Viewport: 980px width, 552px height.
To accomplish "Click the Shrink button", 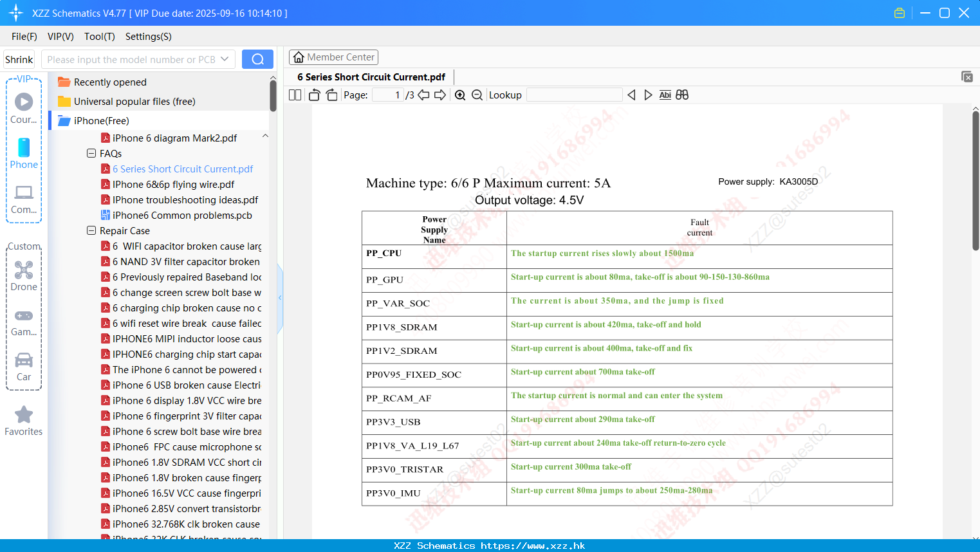I will tap(19, 59).
